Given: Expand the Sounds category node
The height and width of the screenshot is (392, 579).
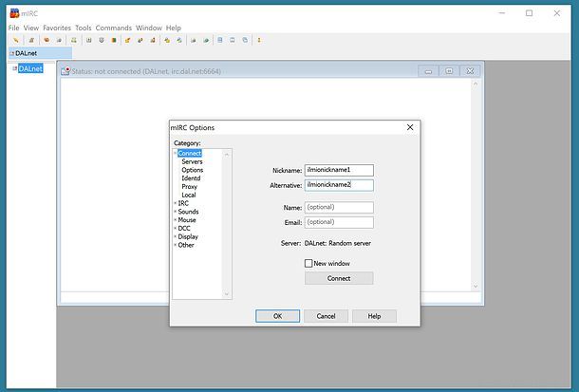Looking at the screenshot, I should click(x=176, y=212).
